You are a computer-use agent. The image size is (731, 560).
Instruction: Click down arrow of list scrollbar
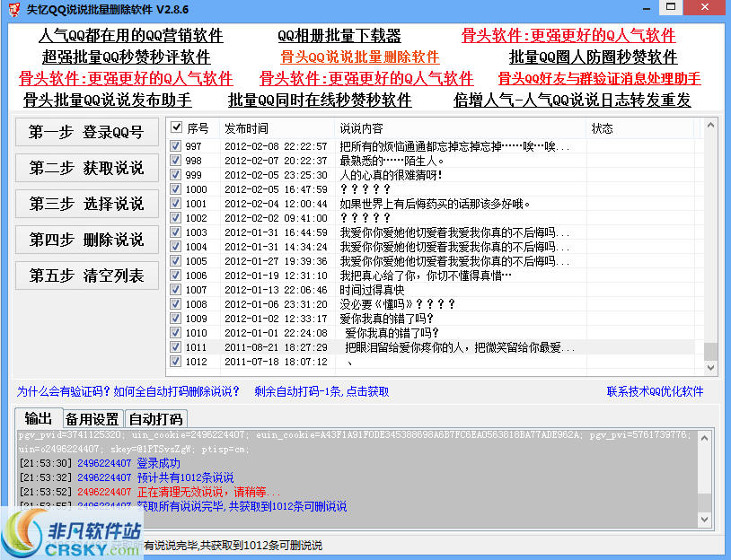point(710,368)
